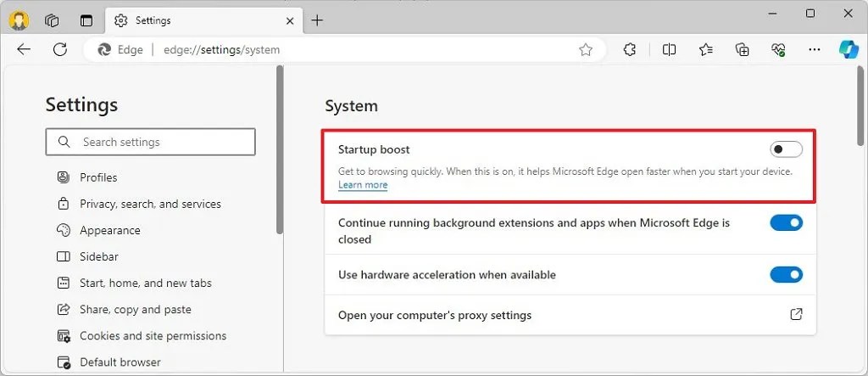Click the System heading text
The image size is (868, 376).
pyautogui.click(x=352, y=106)
